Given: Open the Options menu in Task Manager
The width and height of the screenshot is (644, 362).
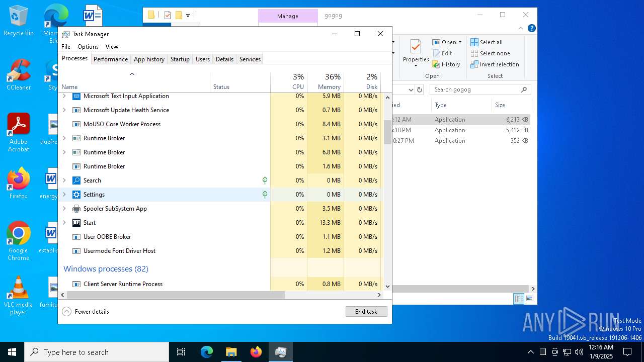Looking at the screenshot, I should (88, 47).
